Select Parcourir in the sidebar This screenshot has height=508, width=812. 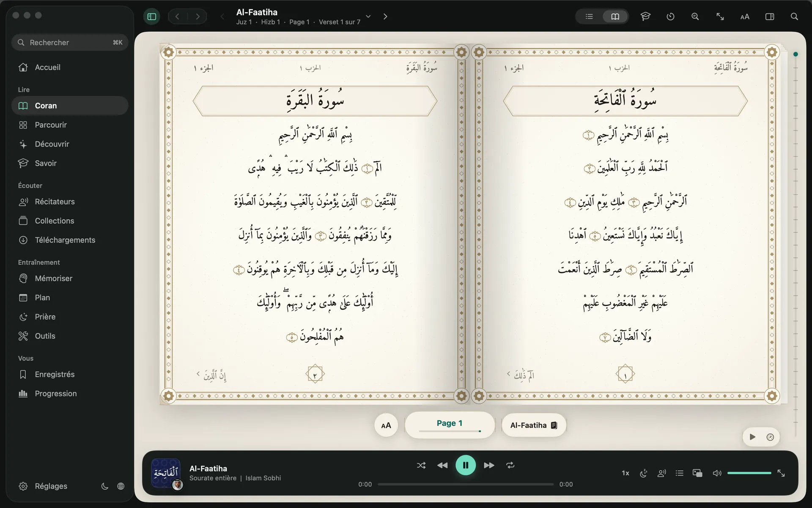click(70, 125)
